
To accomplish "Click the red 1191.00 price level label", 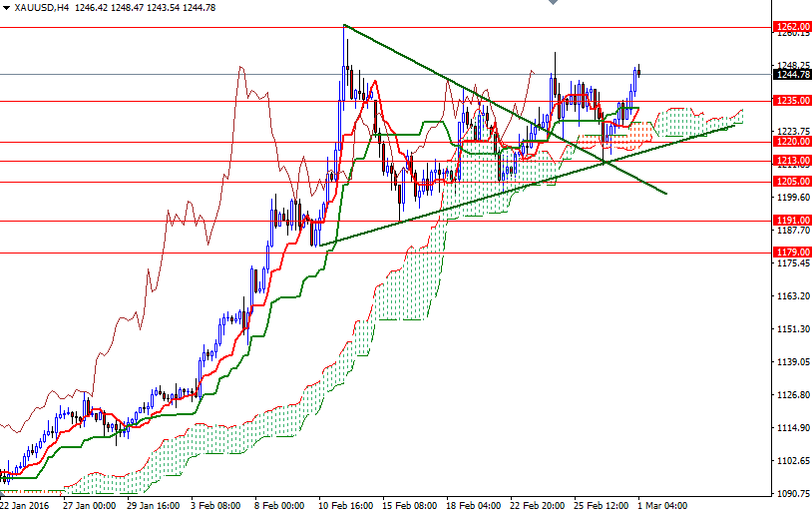I will (x=792, y=221).
